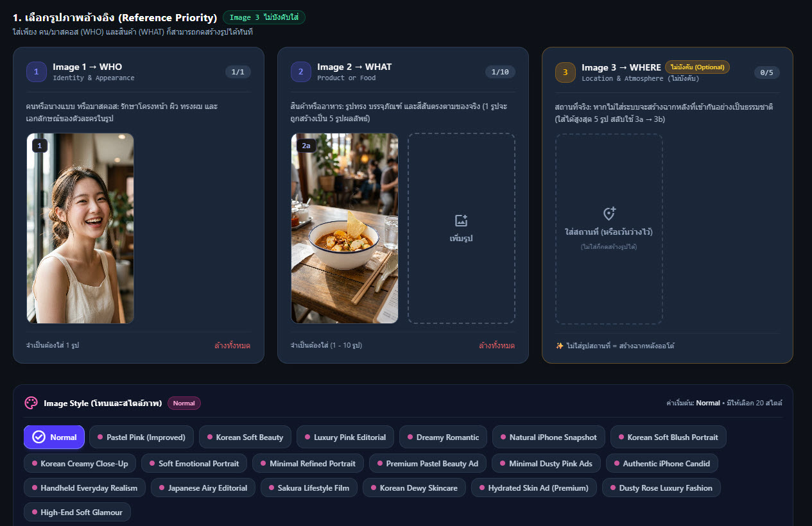
Task: Pick the Luxury Pink Editorial style
Action: tap(345, 437)
